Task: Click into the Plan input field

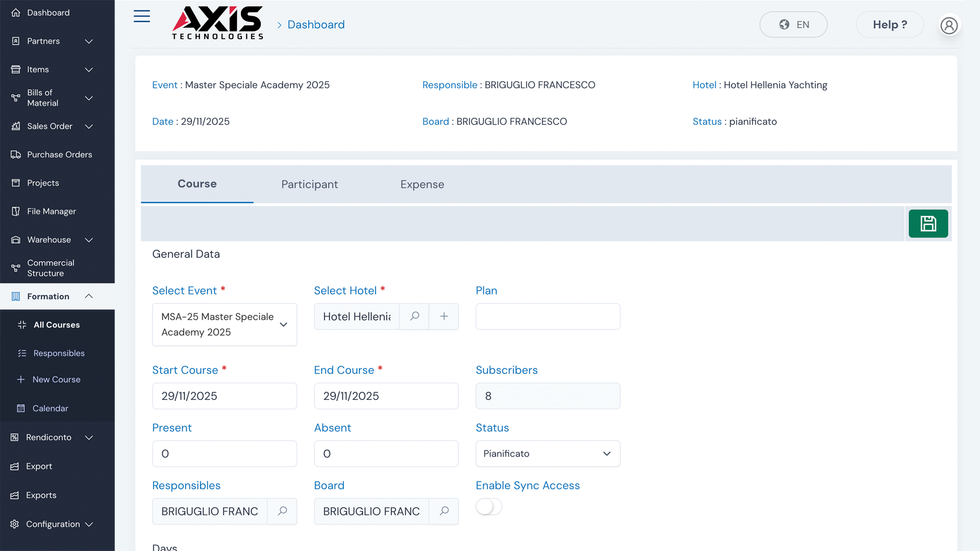Action: click(548, 316)
